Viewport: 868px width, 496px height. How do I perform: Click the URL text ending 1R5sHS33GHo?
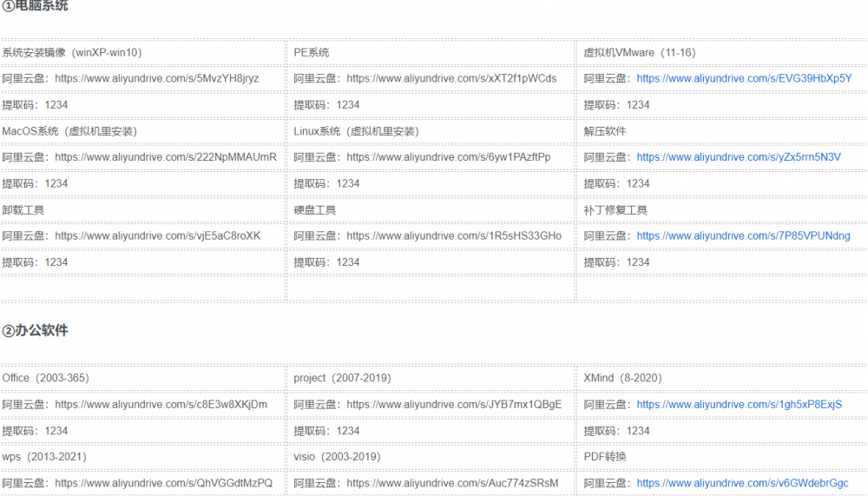(454, 236)
